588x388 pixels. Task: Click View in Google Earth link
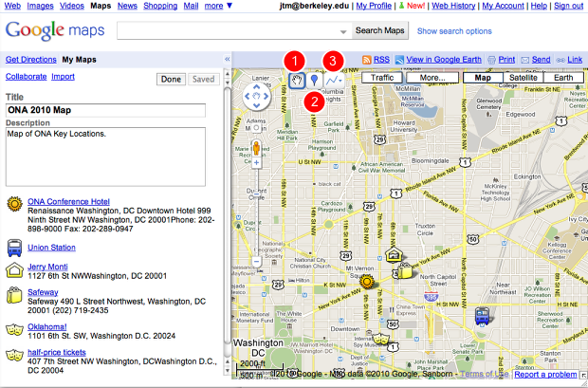point(444,60)
